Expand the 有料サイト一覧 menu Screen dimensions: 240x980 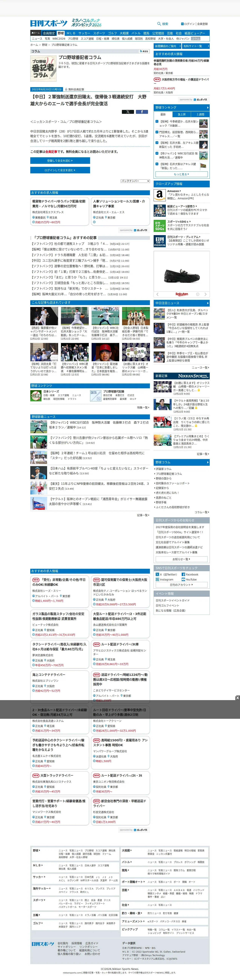point(196,46)
